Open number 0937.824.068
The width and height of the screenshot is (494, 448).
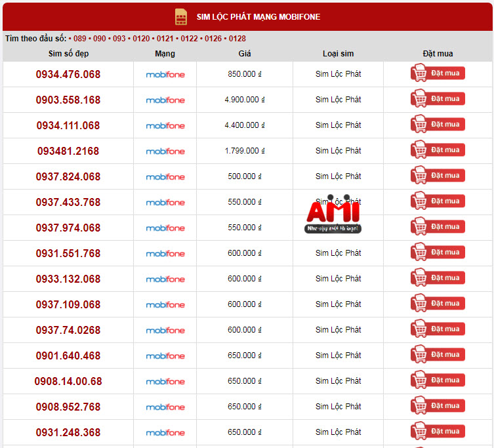pyautogui.click(x=68, y=176)
